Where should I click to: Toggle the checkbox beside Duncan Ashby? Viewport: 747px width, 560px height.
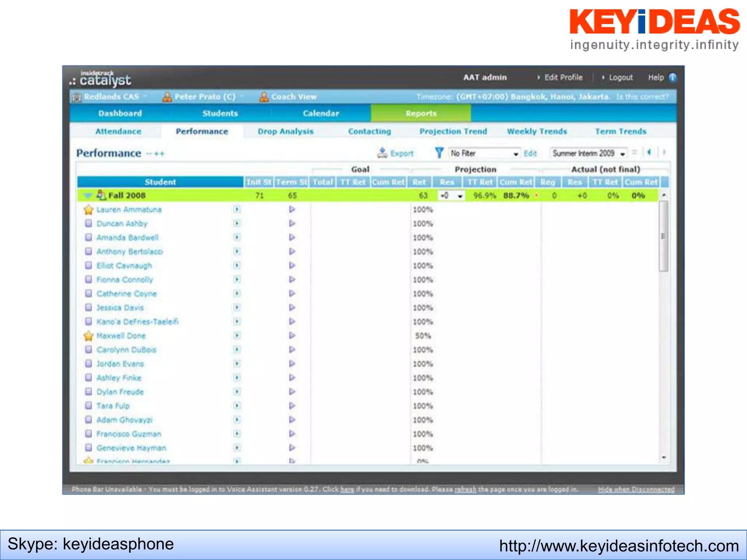[x=88, y=223]
